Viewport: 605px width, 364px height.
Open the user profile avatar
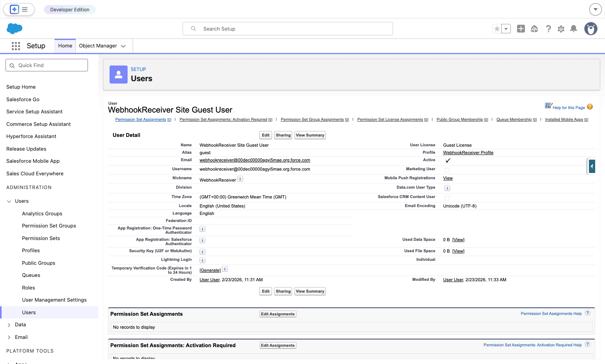[591, 29]
